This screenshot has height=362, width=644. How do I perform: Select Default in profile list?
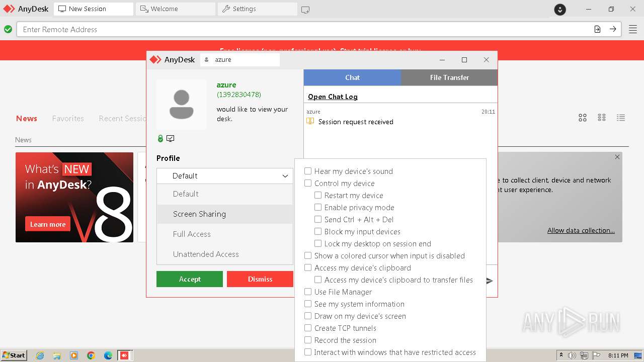tap(225, 194)
